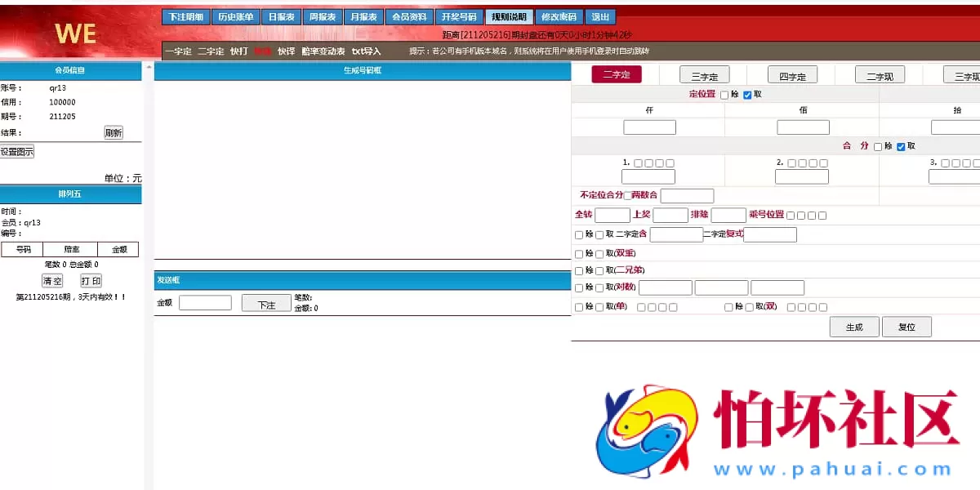Viewport: 980px width, 490px height.
Task: Switch to the 三字定 tab
Action: (703, 74)
